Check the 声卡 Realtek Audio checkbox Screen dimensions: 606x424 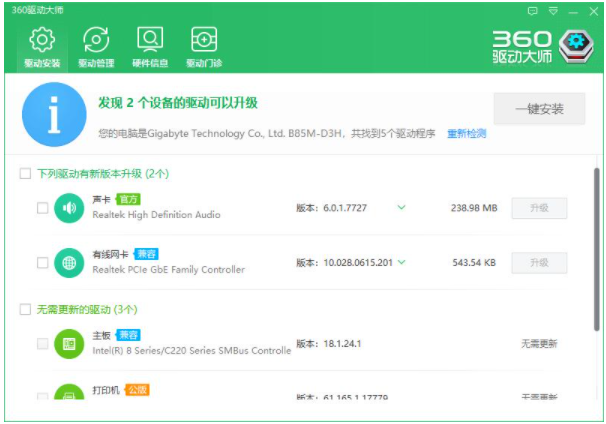coord(43,208)
